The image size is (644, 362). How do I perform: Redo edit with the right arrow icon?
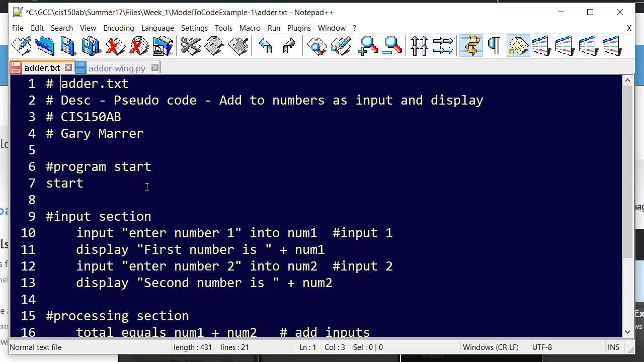(289, 46)
